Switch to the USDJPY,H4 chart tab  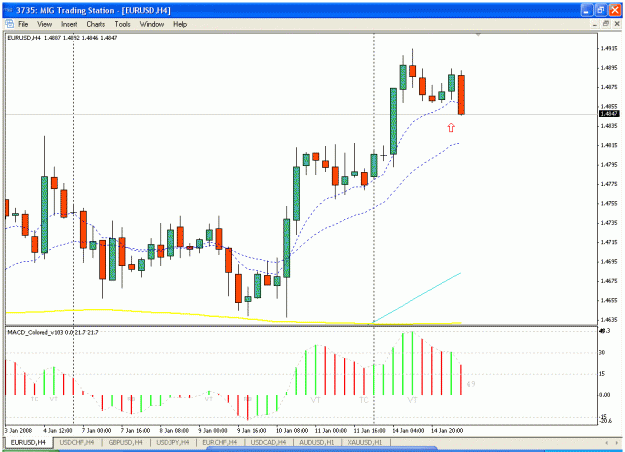pyautogui.click(x=173, y=442)
